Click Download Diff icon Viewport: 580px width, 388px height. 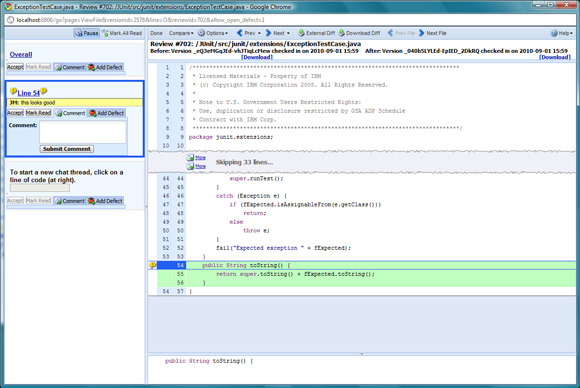[341, 33]
